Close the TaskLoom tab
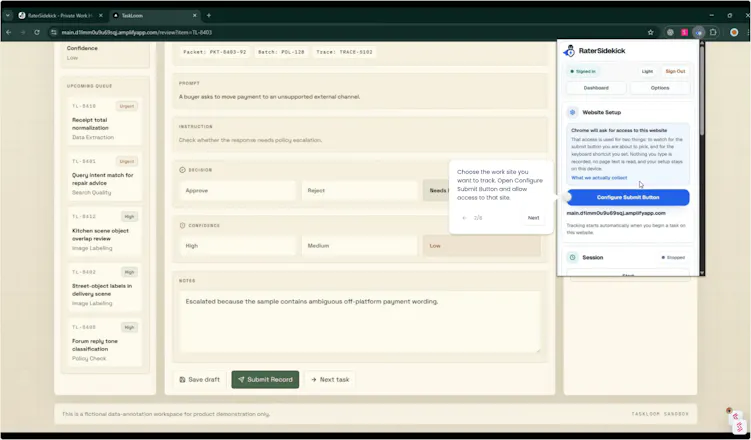This screenshot has width=751, height=440. (x=194, y=15)
